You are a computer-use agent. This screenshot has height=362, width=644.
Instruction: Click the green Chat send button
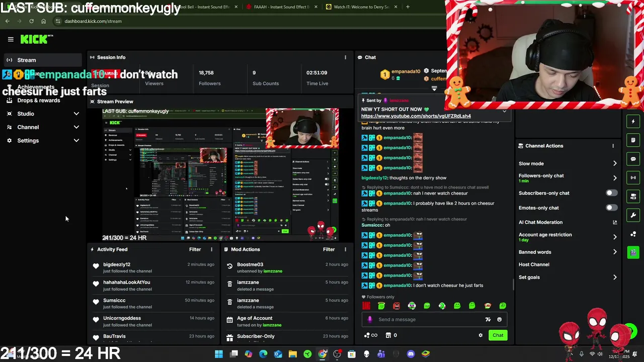coord(498,335)
